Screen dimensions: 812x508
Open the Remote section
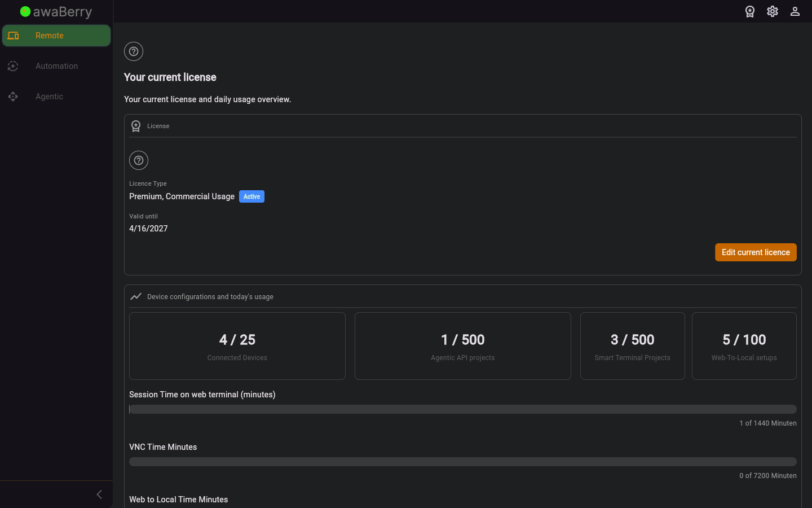point(56,36)
